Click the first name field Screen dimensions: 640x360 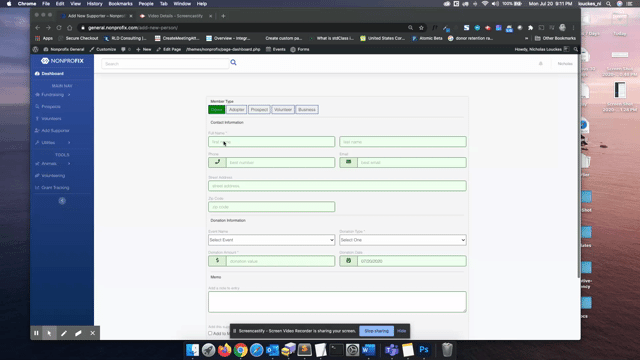click(x=271, y=142)
